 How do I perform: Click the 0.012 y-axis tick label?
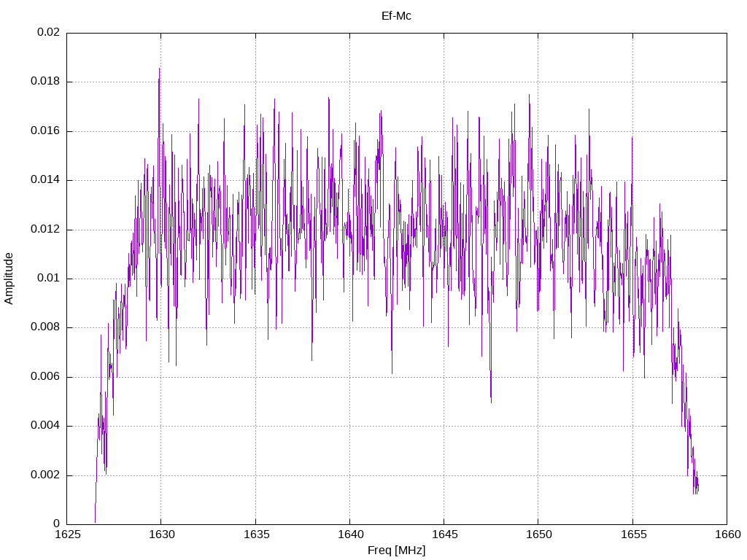46,230
